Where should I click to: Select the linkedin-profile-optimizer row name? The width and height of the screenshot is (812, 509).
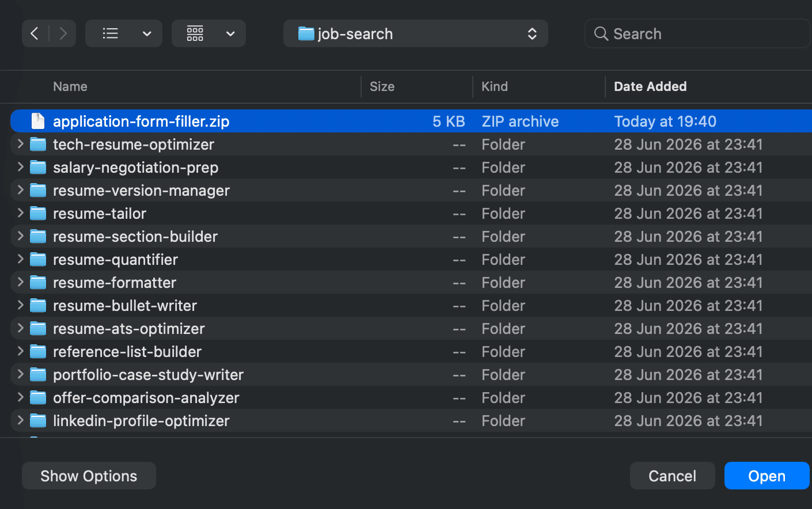pyautogui.click(x=141, y=421)
